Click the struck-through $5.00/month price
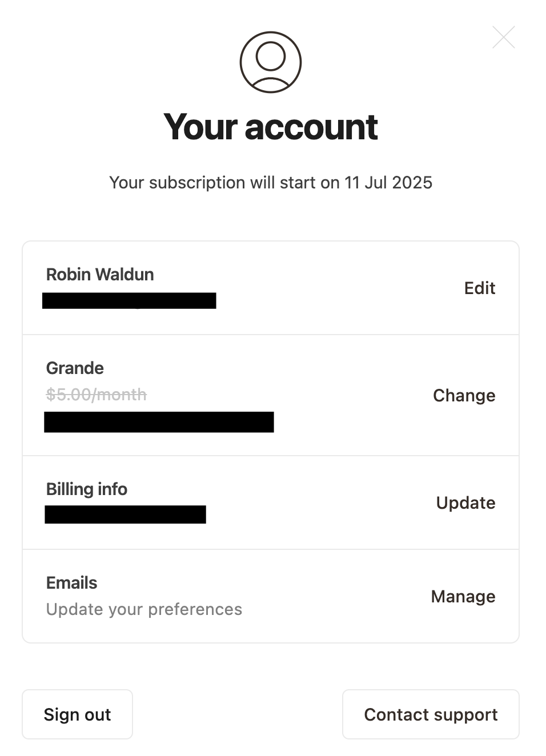 tap(97, 395)
